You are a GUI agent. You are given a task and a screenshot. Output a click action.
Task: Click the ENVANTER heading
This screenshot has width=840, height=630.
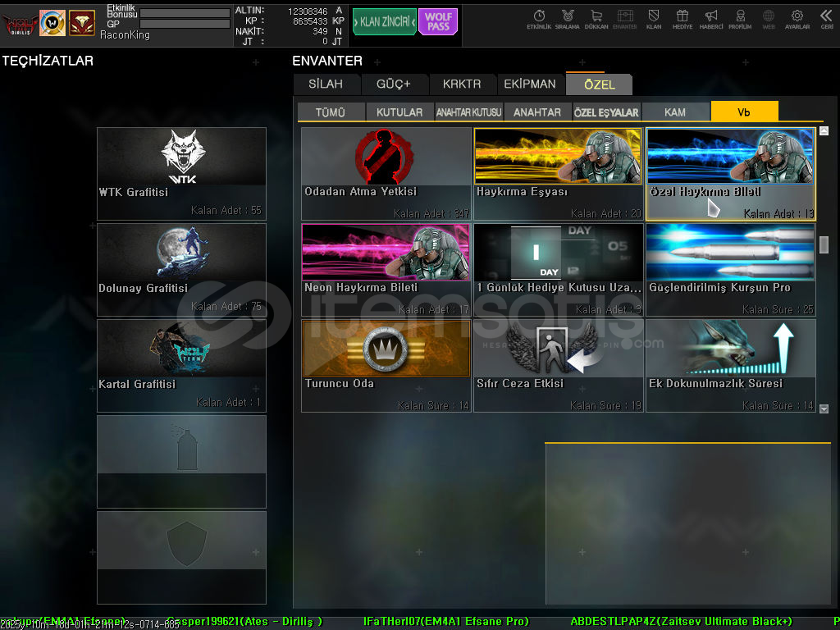click(327, 61)
